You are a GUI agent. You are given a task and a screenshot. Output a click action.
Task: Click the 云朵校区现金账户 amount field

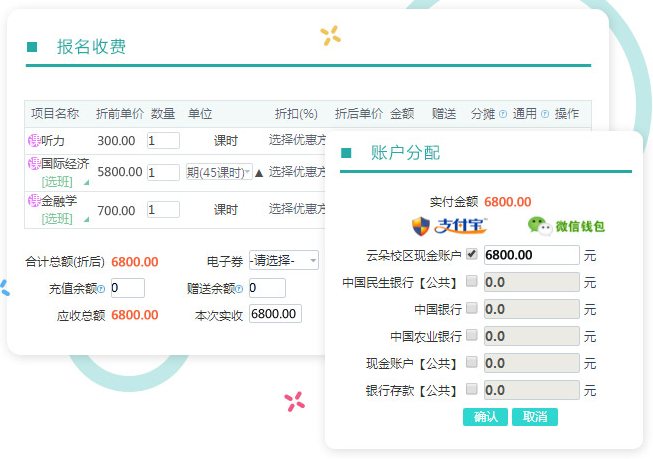531,254
